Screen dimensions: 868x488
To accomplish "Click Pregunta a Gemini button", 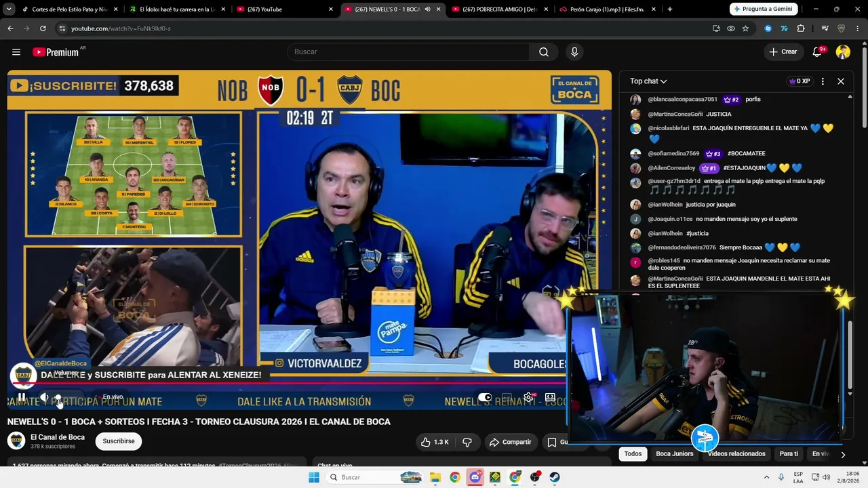I will coord(765,9).
